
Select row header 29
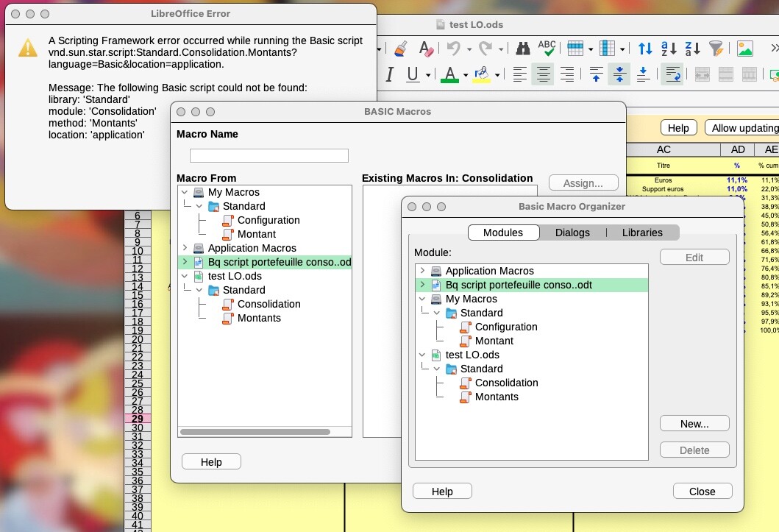point(138,419)
